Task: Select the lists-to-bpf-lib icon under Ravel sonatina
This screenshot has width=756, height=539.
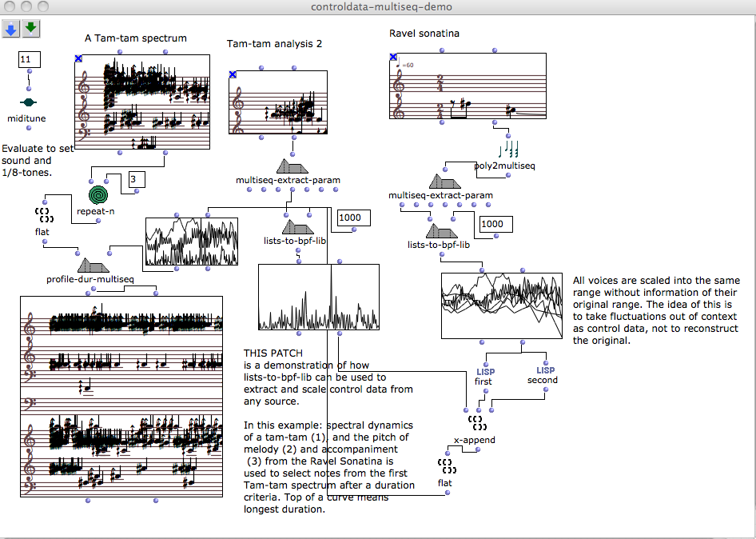Action: [438, 231]
